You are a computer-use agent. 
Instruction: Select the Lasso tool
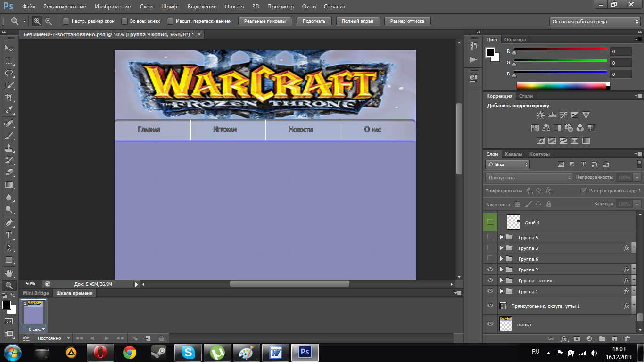[x=9, y=73]
